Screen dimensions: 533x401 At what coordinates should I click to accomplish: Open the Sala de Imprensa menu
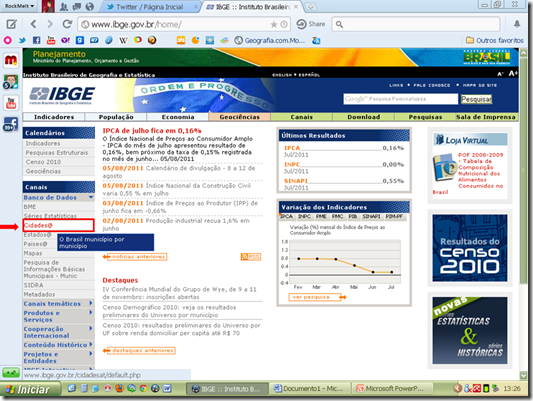(486, 117)
